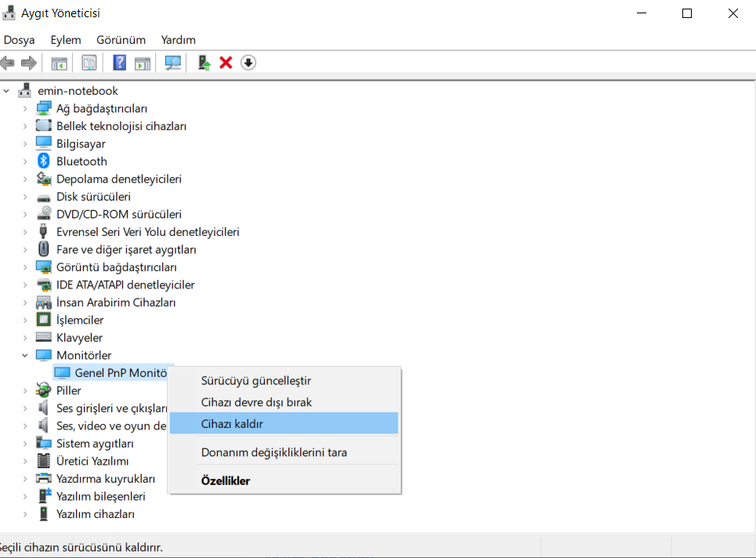
Task: Expand Depolama denetleyicileri category
Action: (25, 179)
